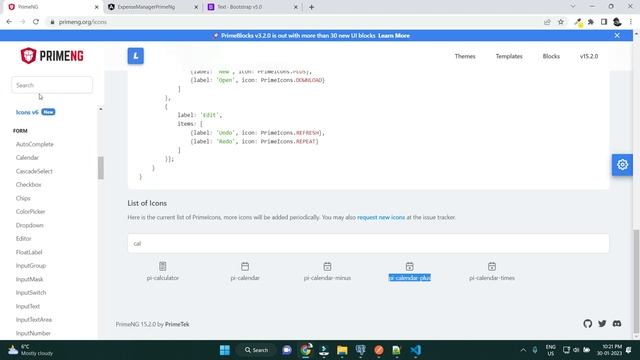Toggle the browser side panel icon

coord(604,22)
